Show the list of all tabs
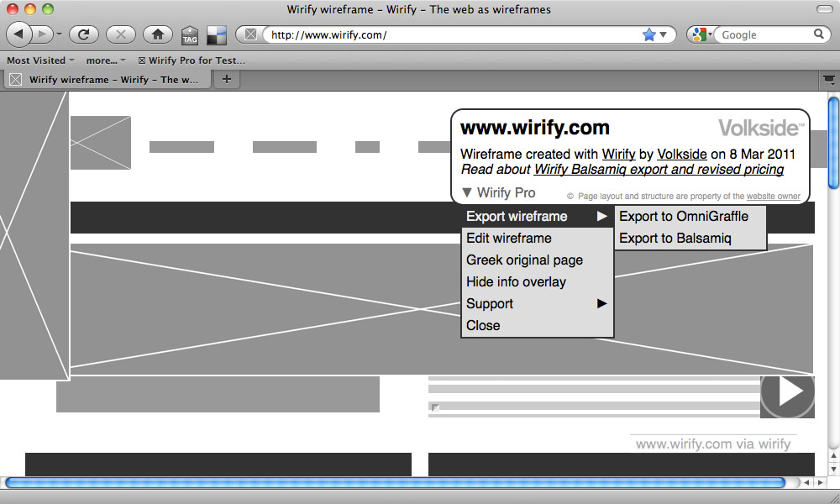The image size is (840, 504). tap(829, 80)
